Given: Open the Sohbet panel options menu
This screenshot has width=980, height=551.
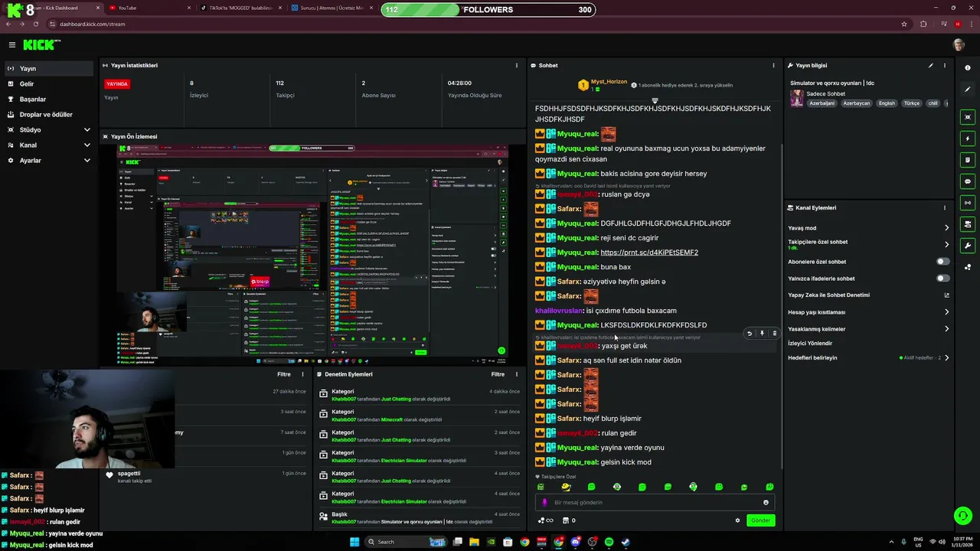Looking at the screenshot, I should (x=773, y=65).
